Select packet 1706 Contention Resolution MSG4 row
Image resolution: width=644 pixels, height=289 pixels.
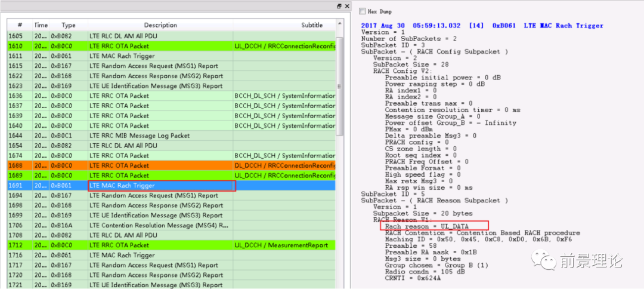click(161, 225)
